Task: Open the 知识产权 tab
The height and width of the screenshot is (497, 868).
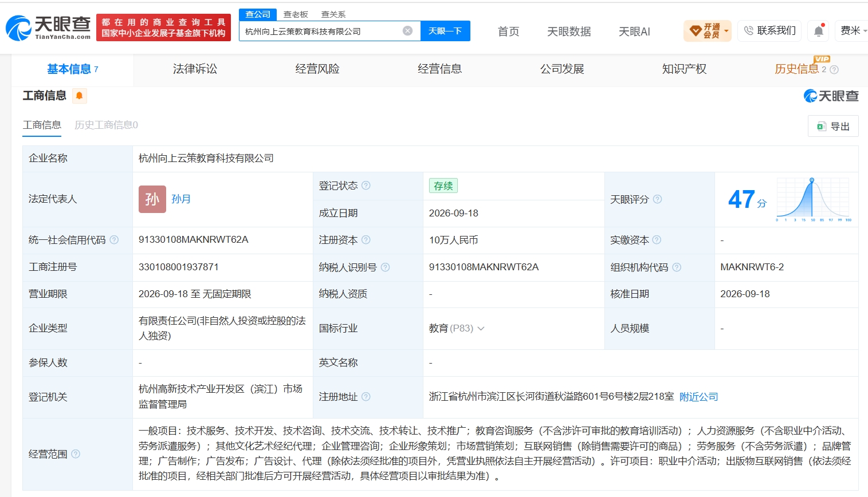Action: 684,69
